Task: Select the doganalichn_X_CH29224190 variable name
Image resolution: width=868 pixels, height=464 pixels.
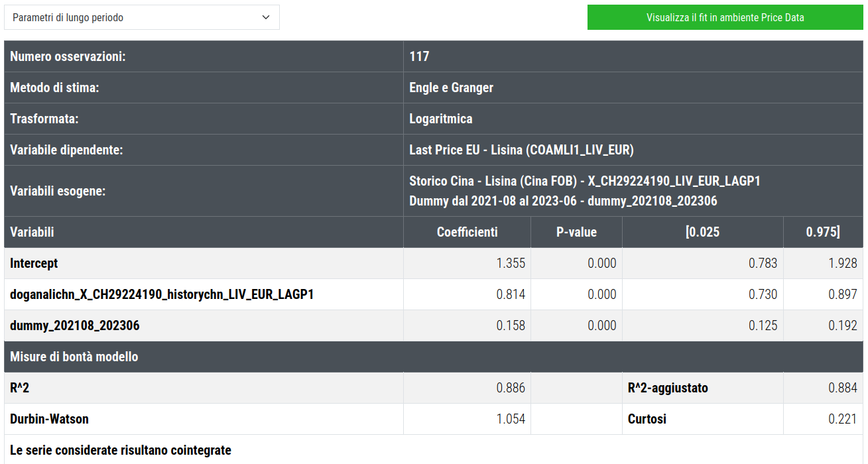Action: coord(162,294)
